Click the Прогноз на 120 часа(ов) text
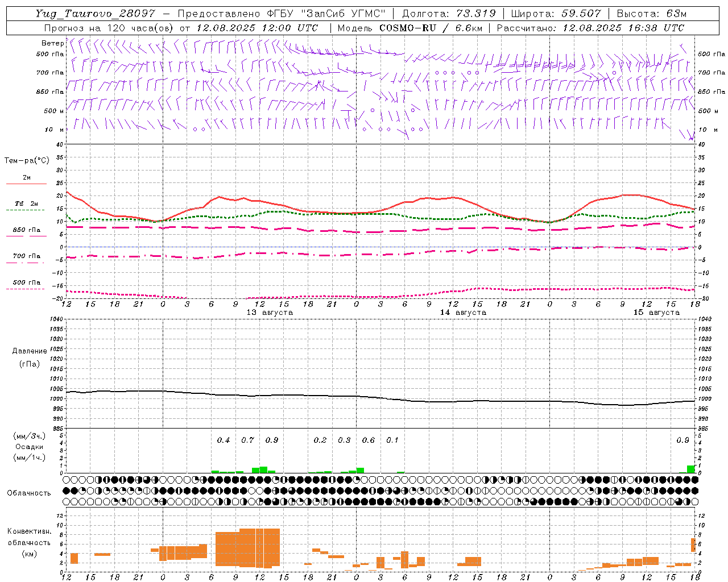 click(x=109, y=28)
